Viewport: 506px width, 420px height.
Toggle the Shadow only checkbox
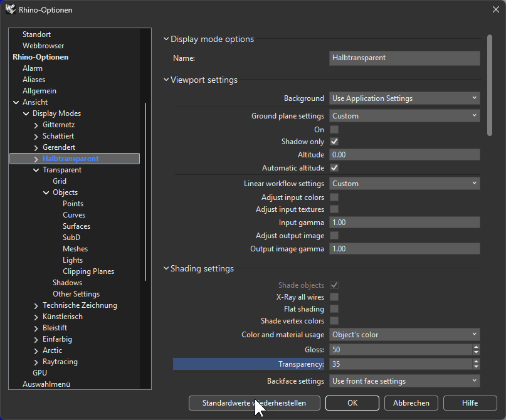334,142
